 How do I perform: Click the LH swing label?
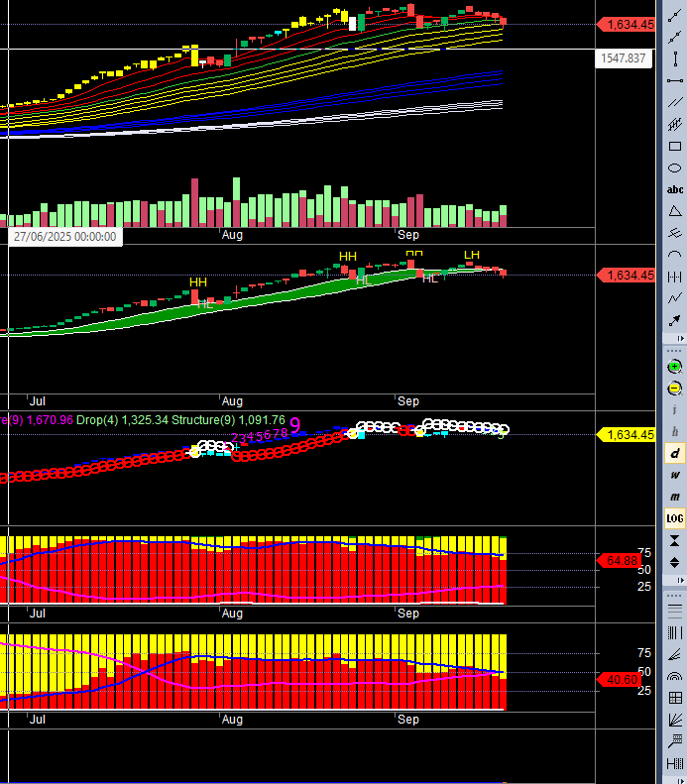click(x=472, y=255)
